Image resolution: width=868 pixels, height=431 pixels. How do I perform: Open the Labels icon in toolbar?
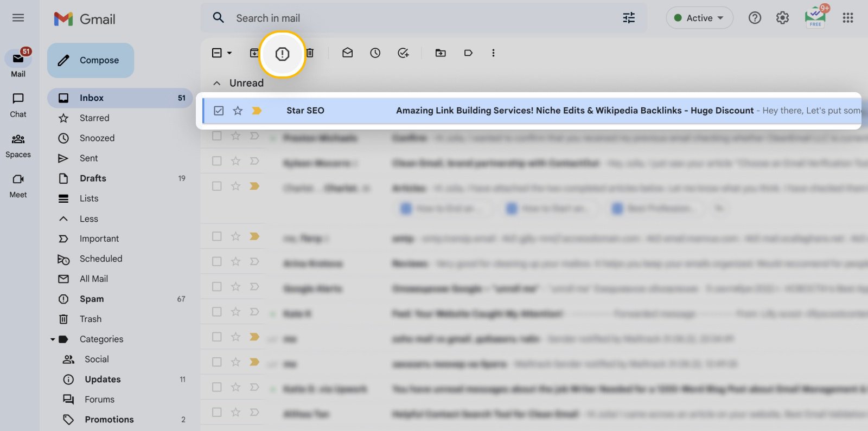pyautogui.click(x=468, y=53)
